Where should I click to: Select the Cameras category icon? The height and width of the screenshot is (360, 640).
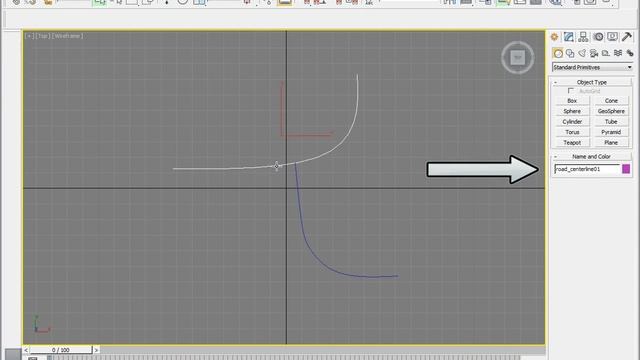(594, 53)
